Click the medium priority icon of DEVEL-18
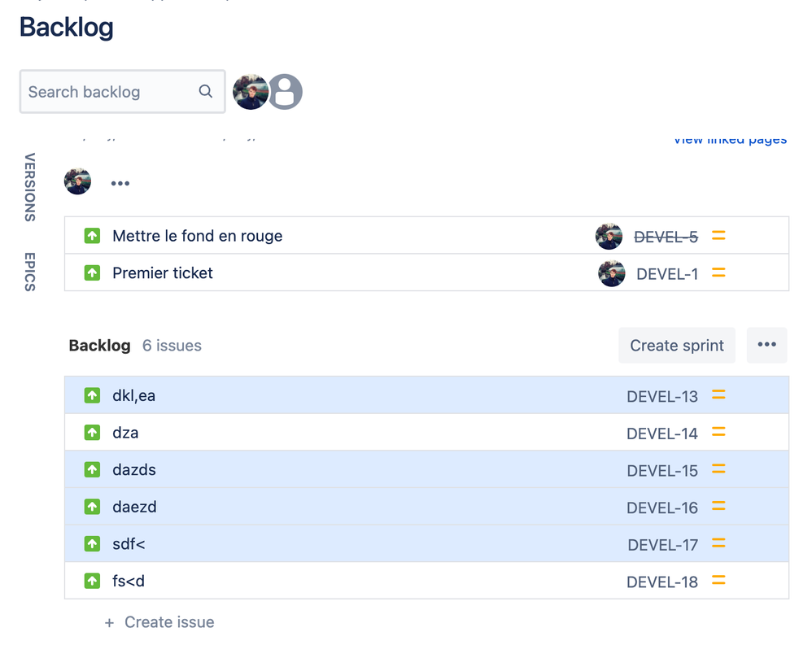The height and width of the screenshot is (658, 812). [x=718, y=581]
